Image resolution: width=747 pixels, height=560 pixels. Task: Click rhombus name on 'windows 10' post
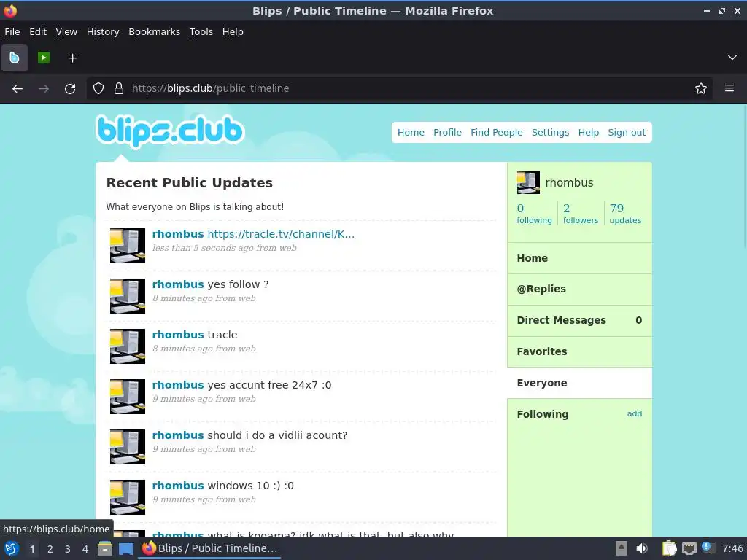click(x=178, y=486)
